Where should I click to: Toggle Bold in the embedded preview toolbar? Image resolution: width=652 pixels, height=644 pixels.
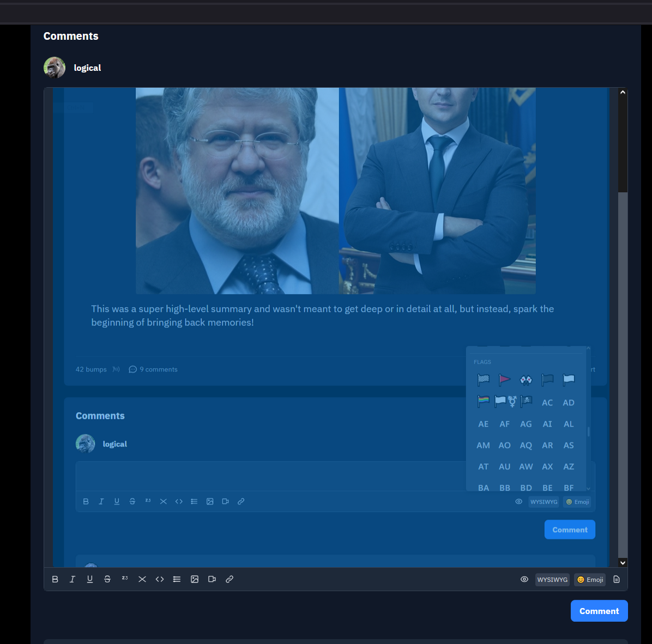point(86,501)
